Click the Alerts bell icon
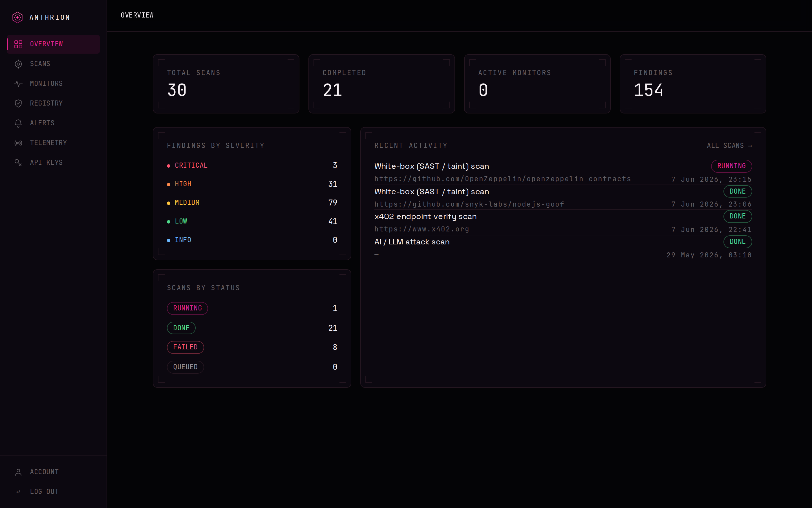 pyautogui.click(x=18, y=123)
